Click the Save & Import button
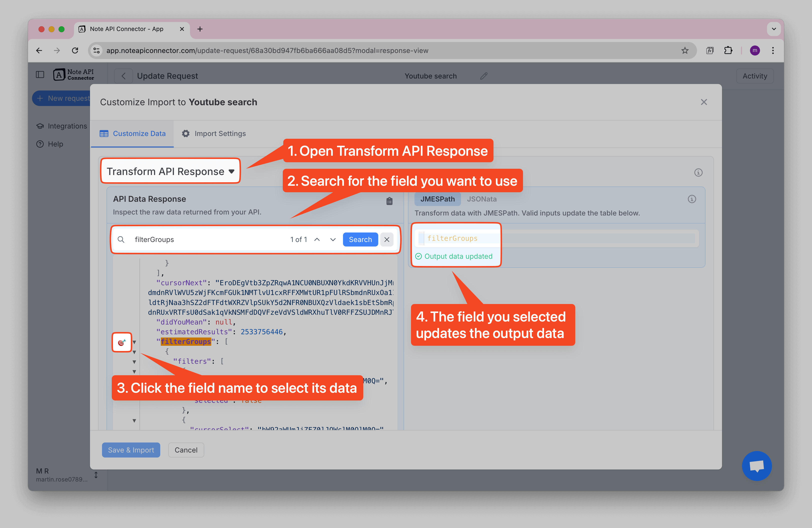812x528 pixels. coord(131,450)
